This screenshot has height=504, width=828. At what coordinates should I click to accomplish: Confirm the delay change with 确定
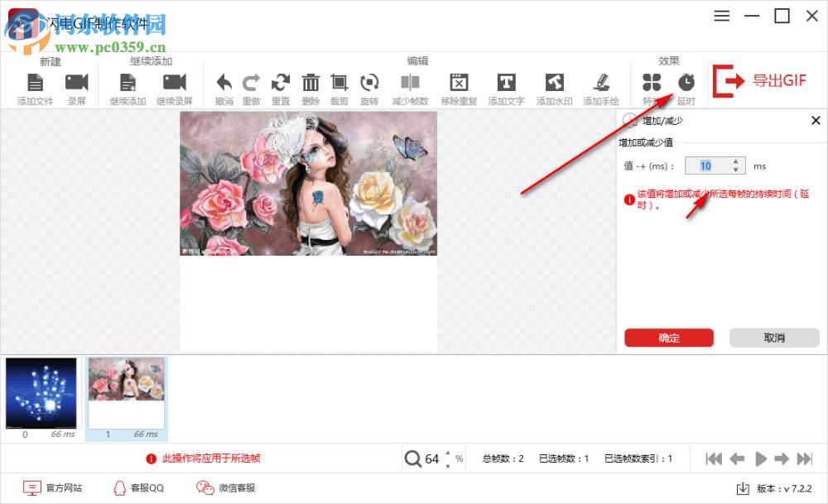668,338
